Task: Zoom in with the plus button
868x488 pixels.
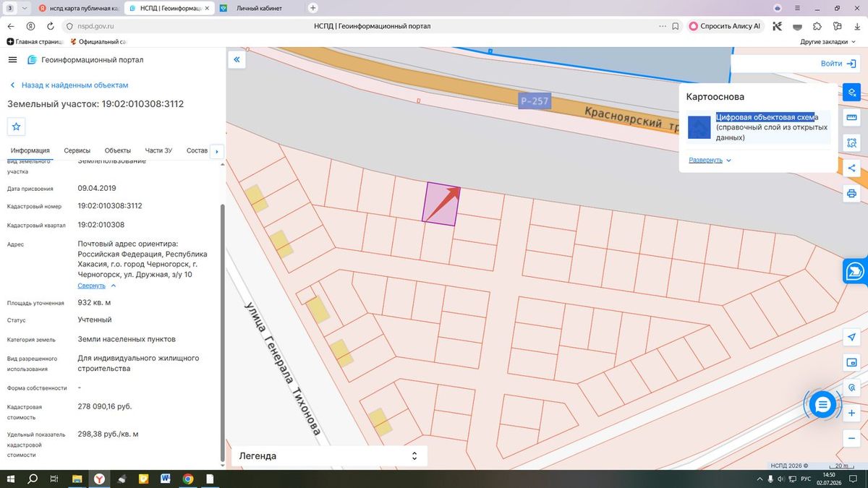Action: pyautogui.click(x=851, y=413)
